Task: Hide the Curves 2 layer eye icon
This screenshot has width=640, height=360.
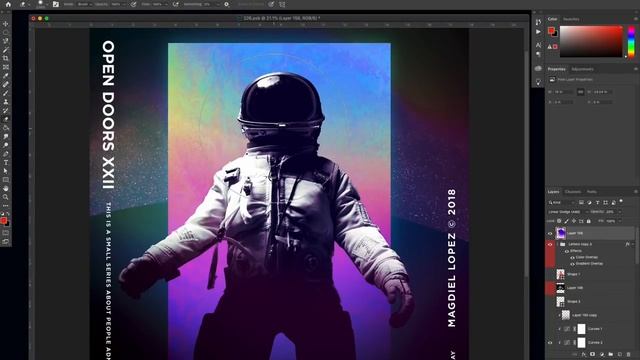Action: coord(550,342)
